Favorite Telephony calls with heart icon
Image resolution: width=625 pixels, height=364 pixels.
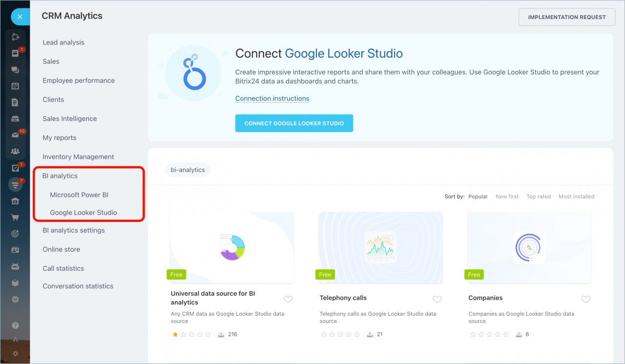point(437,300)
